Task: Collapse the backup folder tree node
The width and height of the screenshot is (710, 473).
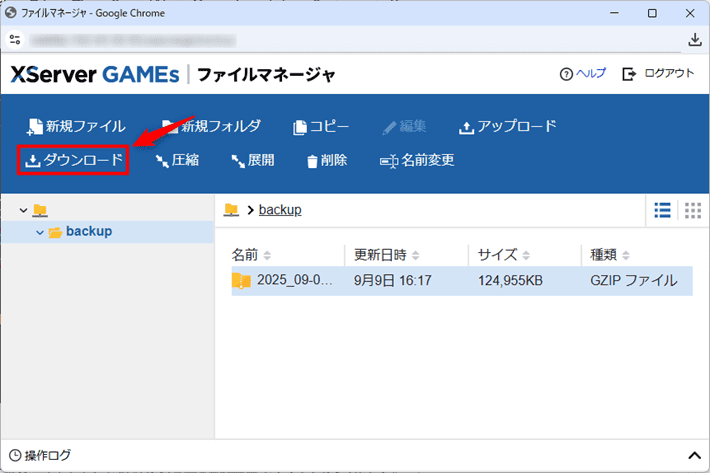Action: pyautogui.click(x=40, y=232)
